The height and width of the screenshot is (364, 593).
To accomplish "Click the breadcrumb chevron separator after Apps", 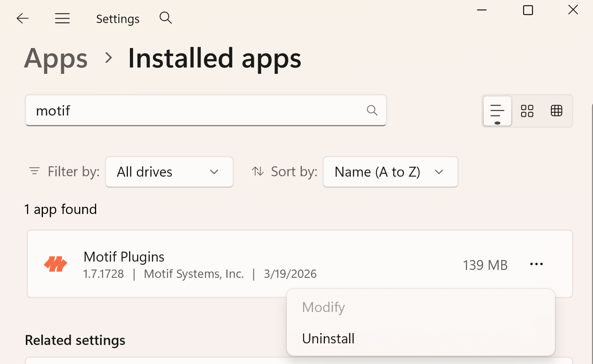I will pyautogui.click(x=108, y=58).
